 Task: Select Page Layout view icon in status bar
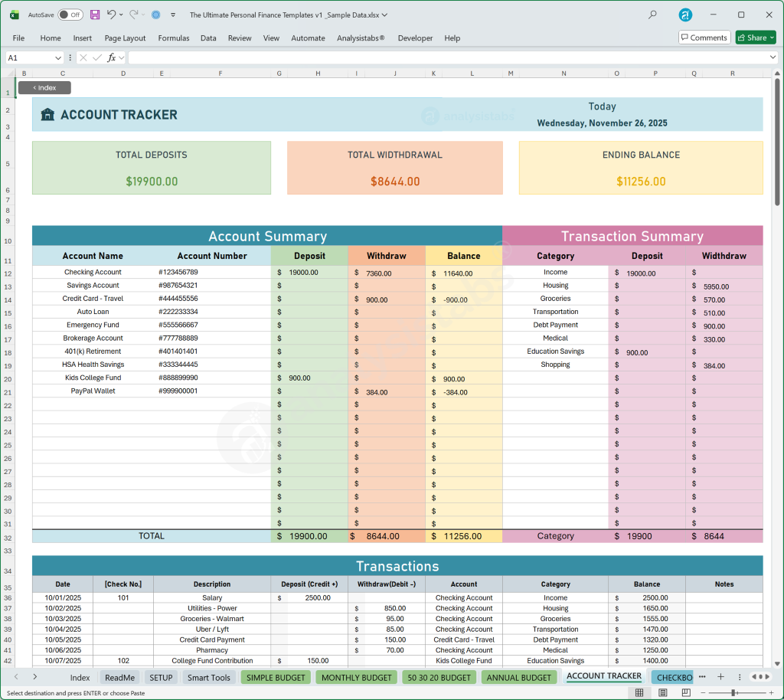[x=662, y=692]
